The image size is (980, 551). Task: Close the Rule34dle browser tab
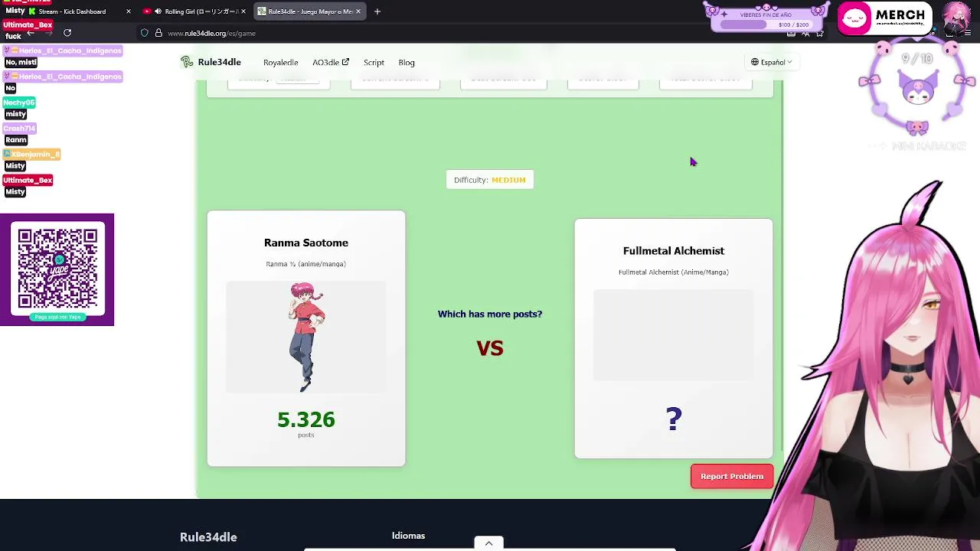point(358,11)
